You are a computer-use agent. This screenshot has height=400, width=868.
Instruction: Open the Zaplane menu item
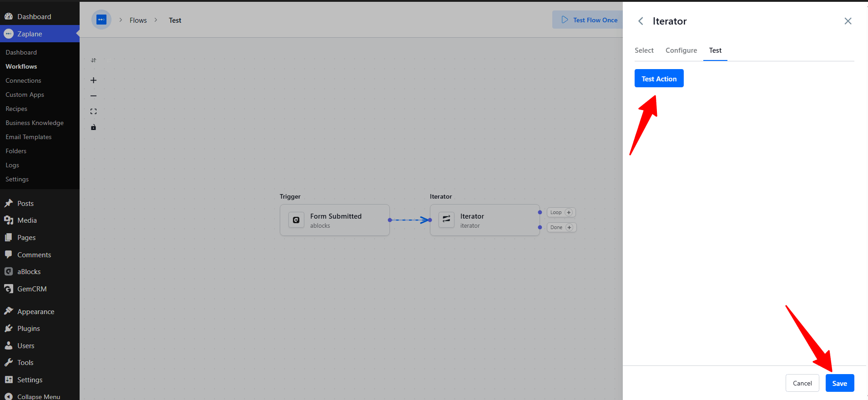[40, 34]
